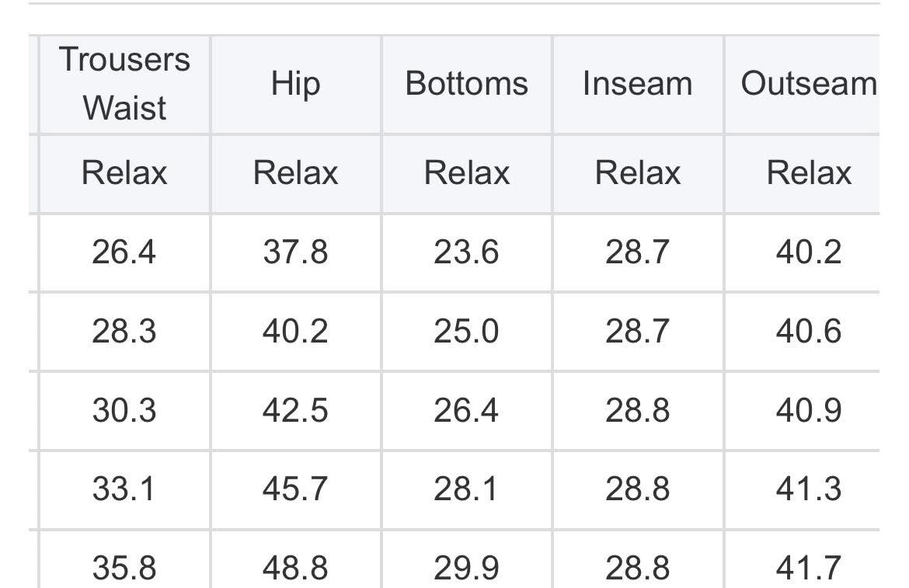
Task: Click the hip value 37.8 cell
Action: coord(295,252)
